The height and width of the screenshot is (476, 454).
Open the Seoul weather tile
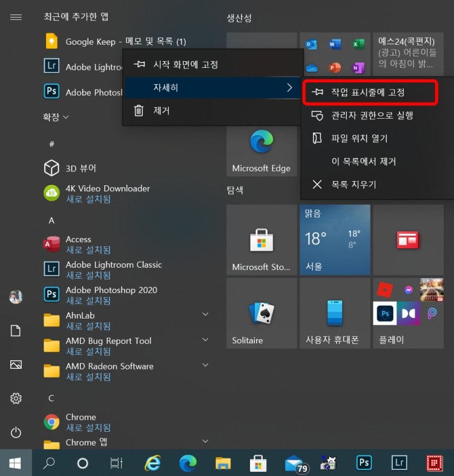tap(335, 240)
